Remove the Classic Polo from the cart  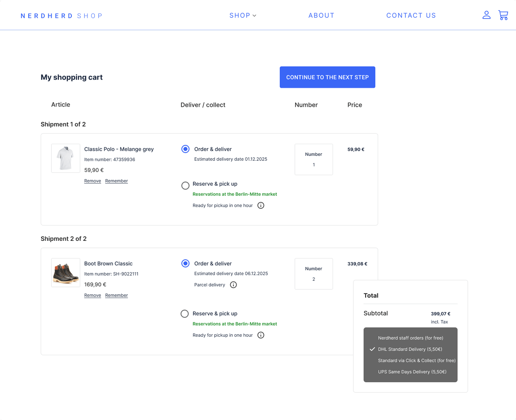click(x=92, y=181)
